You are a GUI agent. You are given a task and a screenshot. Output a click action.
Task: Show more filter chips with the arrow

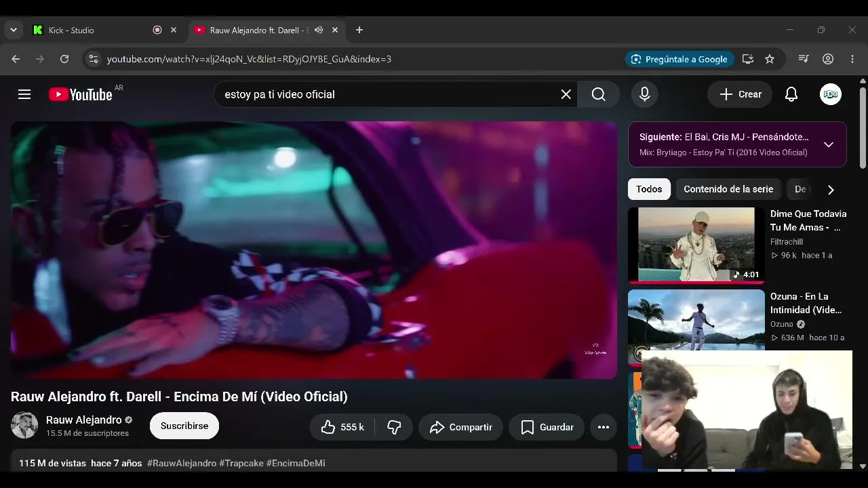pos(831,190)
